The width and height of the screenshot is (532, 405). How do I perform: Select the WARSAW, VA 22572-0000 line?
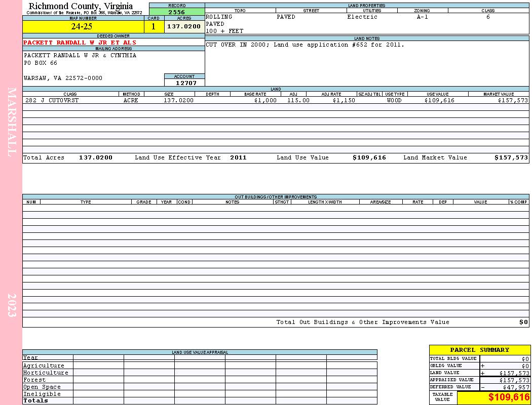[x=63, y=78]
